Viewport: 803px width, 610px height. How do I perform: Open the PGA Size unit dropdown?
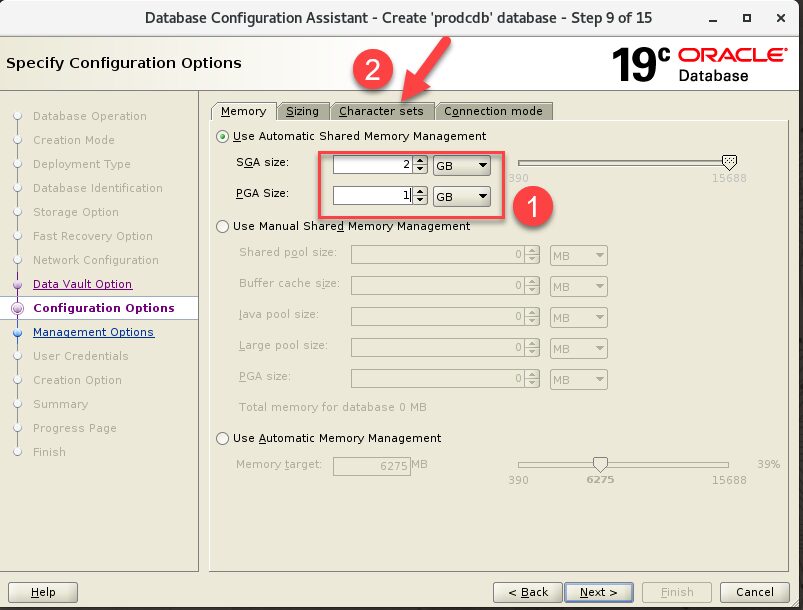click(x=461, y=196)
